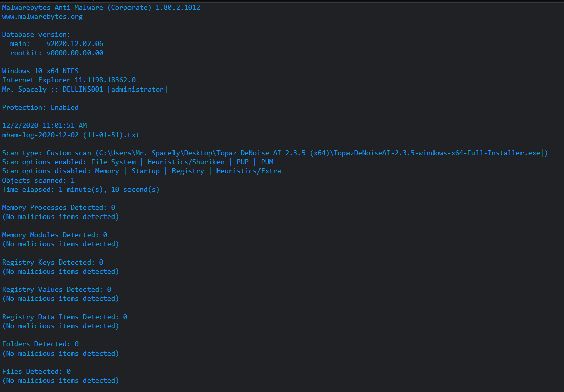Click the Internet Explorer 11.1198.18362.0 line
This screenshot has height=392, width=564.
(69, 80)
